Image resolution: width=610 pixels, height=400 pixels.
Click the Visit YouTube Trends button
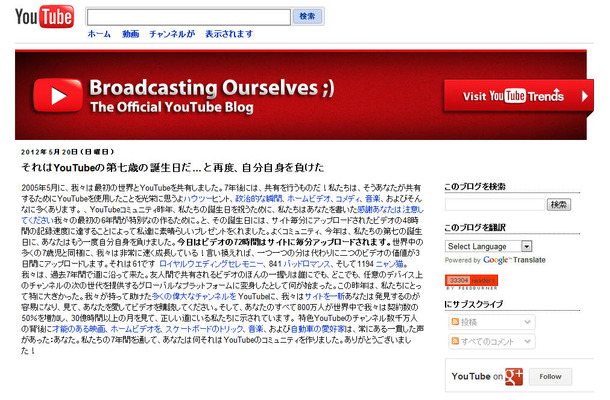pyautogui.click(x=519, y=96)
